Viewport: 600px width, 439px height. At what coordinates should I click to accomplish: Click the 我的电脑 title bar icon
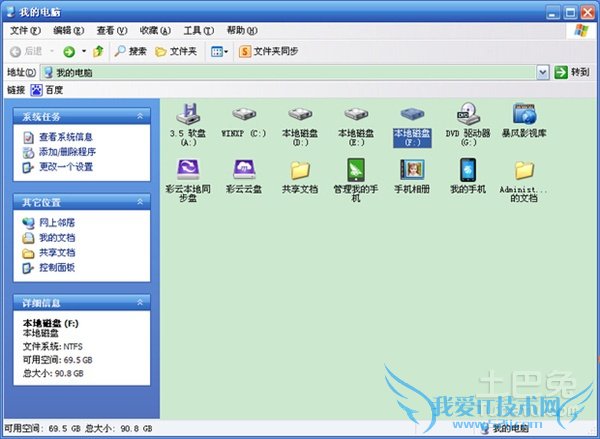(11, 12)
